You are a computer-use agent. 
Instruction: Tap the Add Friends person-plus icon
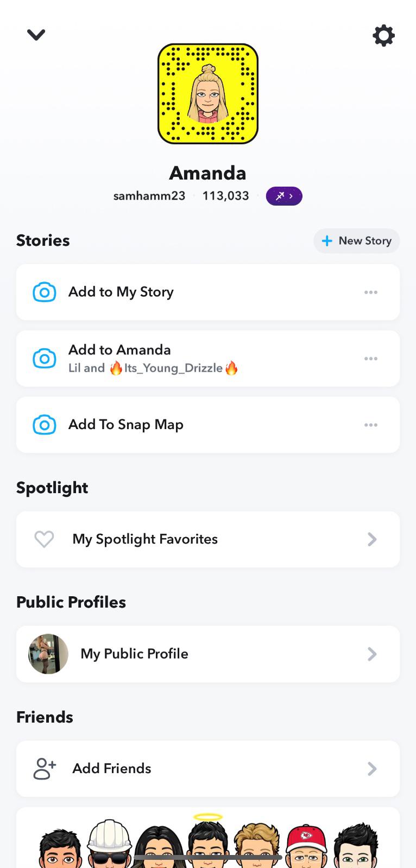(45, 769)
